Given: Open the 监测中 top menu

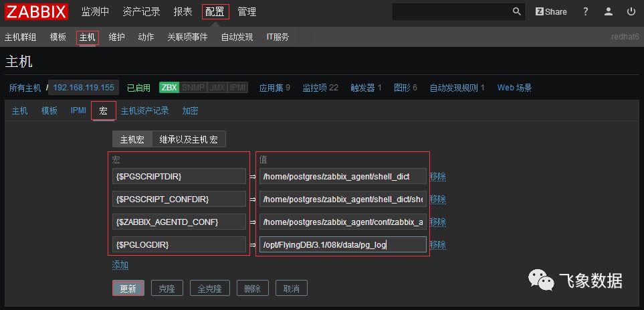Looking at the screenshot, I should tap(95, 12).
